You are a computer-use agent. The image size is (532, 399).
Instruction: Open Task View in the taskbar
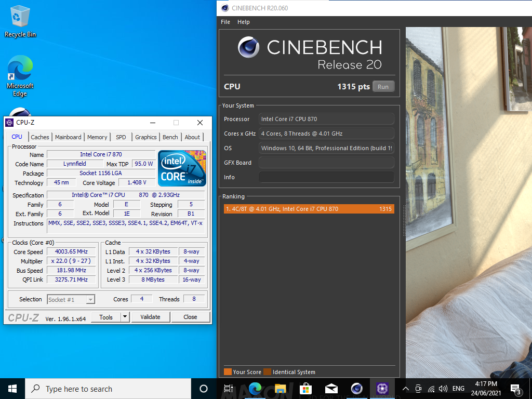tap(229, 389)
